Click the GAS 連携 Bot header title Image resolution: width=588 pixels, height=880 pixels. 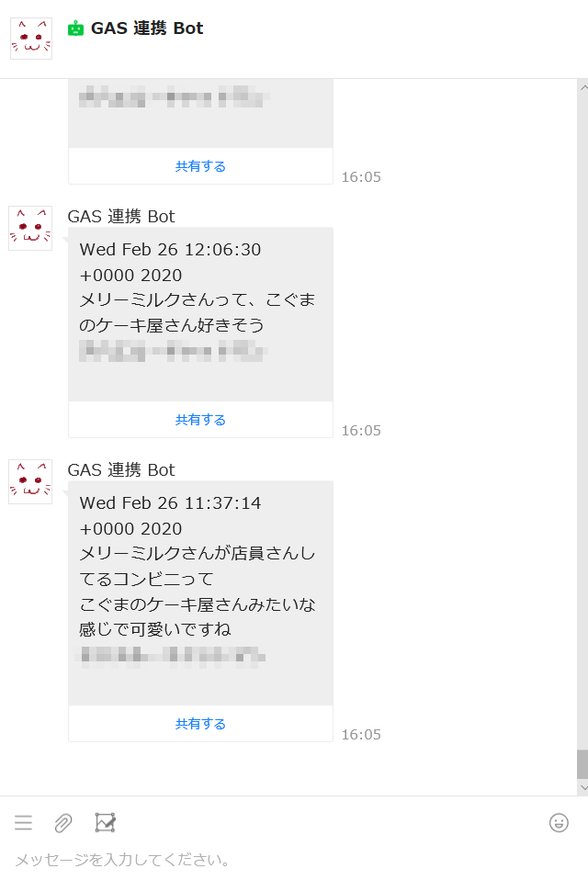tap(147, 28)
